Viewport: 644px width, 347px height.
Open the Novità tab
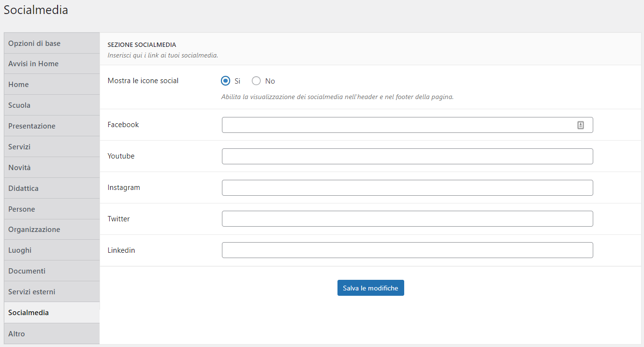coord(52,167)
